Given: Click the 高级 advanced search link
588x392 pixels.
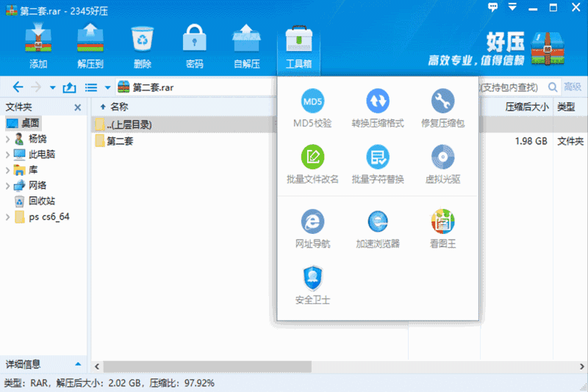Looking at the screenshot, I should (x=573, y=87).
